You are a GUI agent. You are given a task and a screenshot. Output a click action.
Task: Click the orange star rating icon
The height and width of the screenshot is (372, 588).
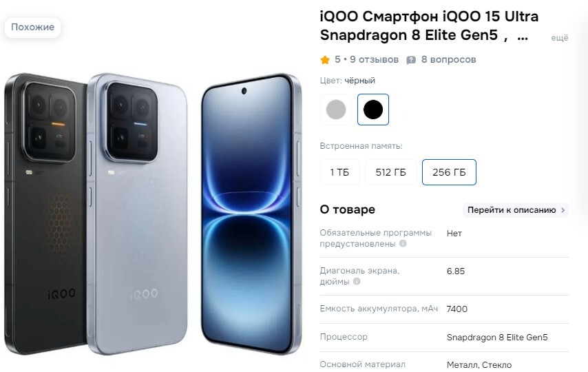[x=325, y=60]
